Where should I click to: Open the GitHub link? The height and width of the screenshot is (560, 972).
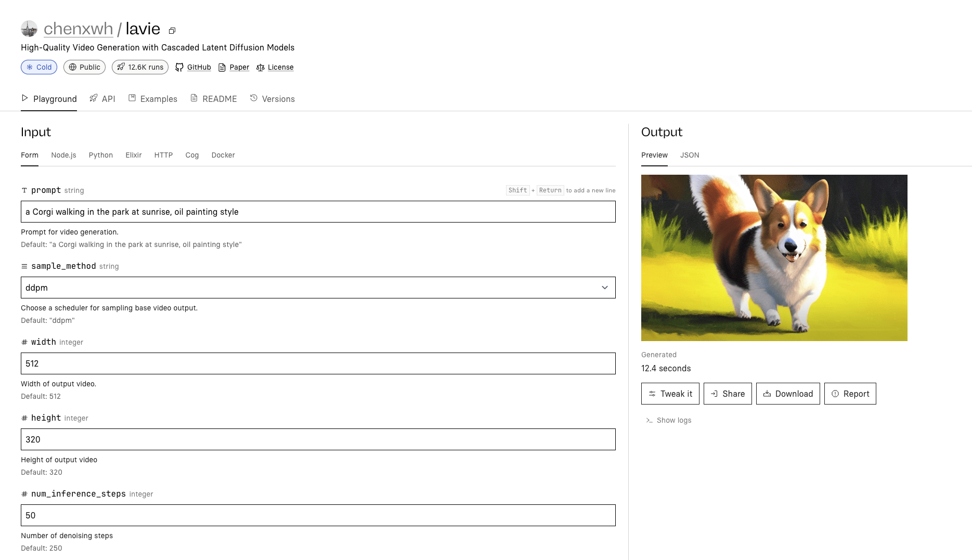[199, 67]
